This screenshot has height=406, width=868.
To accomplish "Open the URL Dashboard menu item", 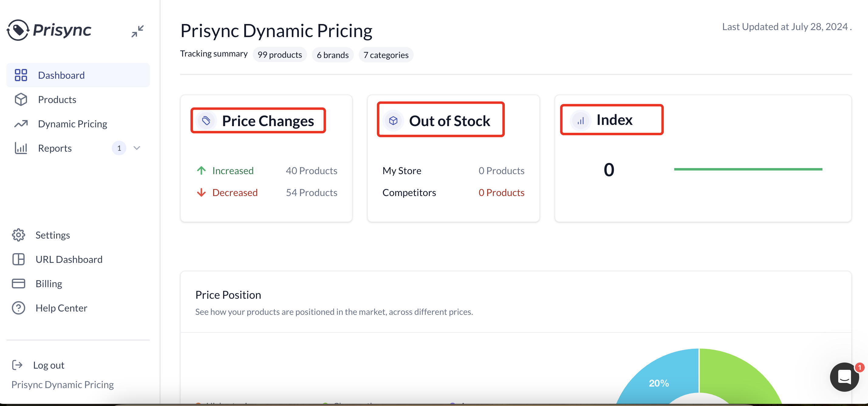I will tap(69, 259).
